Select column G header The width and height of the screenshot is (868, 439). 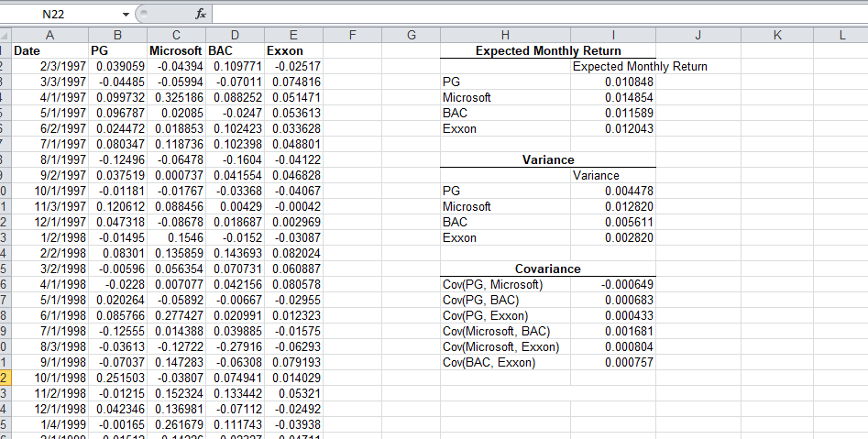click(x=412, y=36)
